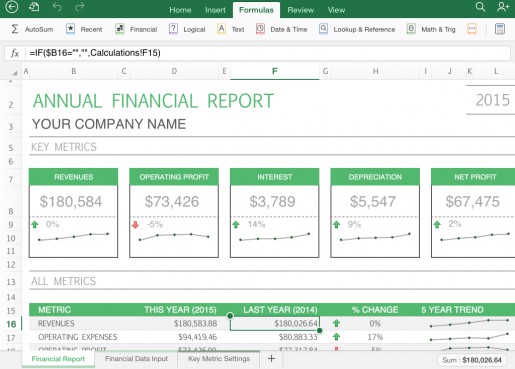The width and height of the screenshot is (515, 369).
Task: Click the Operating Profit value $73,426
Action: pyautogui.click(x=172, y=201)
